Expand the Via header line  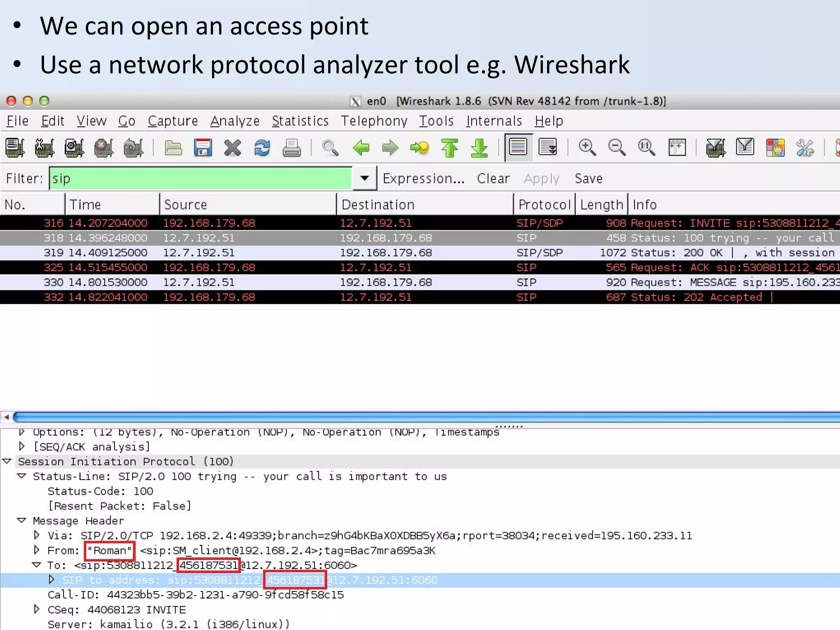(37, 535)
